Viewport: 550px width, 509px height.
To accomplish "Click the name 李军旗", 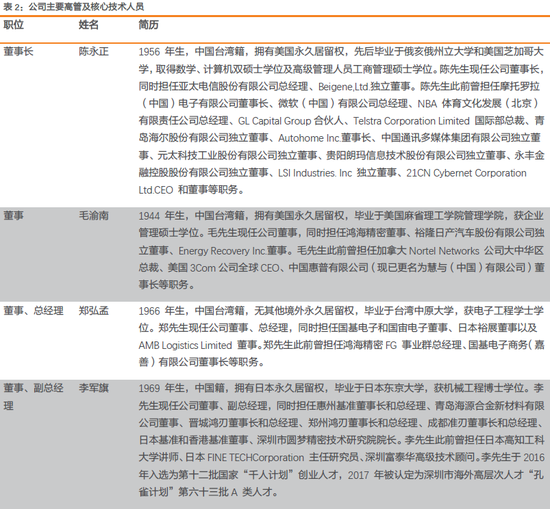I will pos(93,388).
